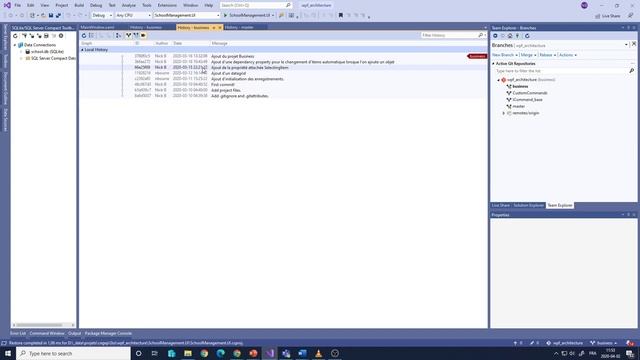Expand the remotes/origin node

504,113
